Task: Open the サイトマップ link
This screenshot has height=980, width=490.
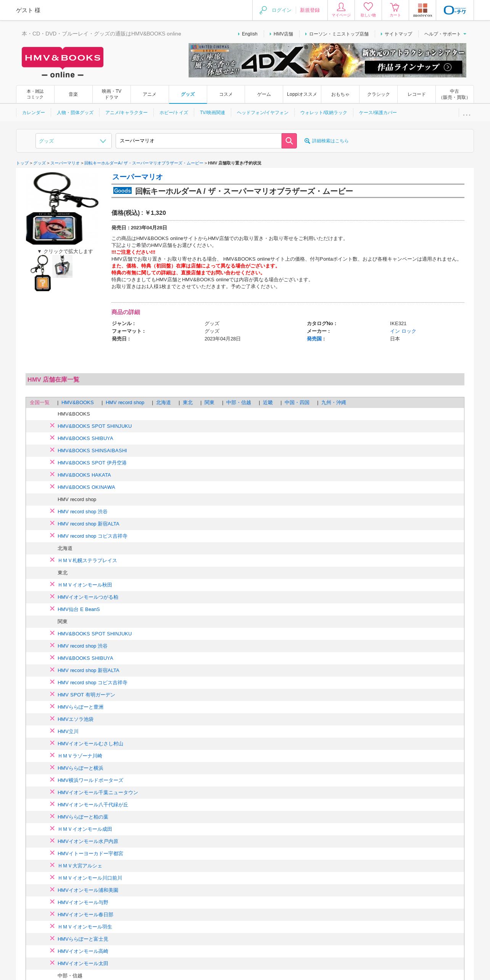Action: point(398,34)
